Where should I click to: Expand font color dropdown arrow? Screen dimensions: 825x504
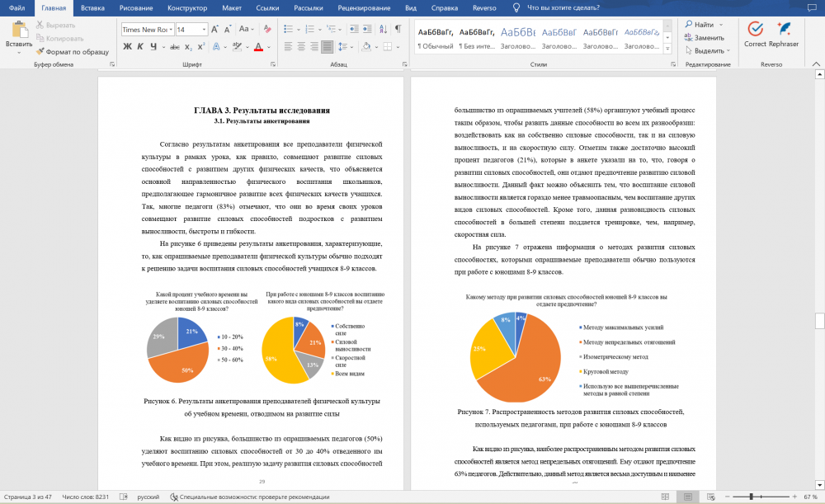tap(268, 47)
